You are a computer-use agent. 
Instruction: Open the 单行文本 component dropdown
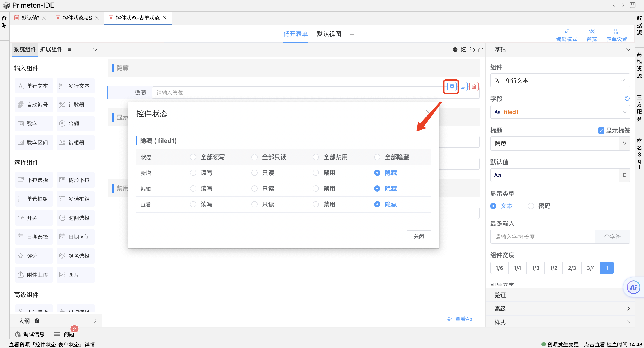560,81
